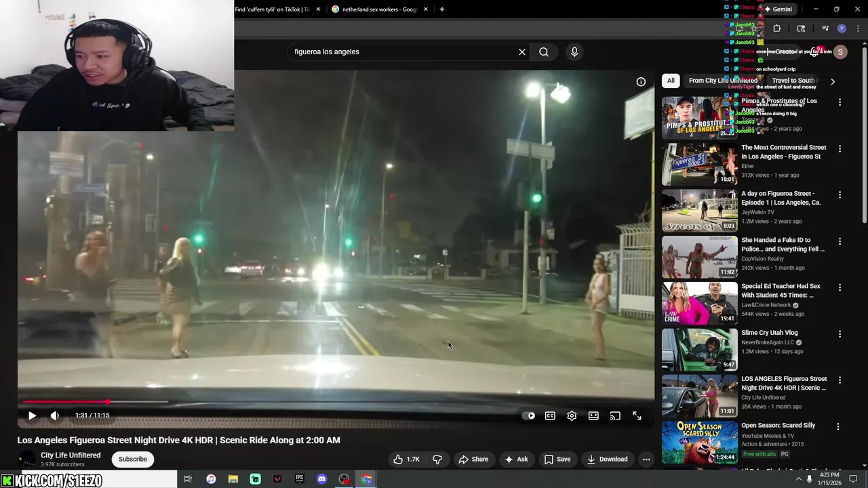Subscribe to City Life Unfiltered
The height and width of the screenshot is (488, 868).
[x=133, y=459]
